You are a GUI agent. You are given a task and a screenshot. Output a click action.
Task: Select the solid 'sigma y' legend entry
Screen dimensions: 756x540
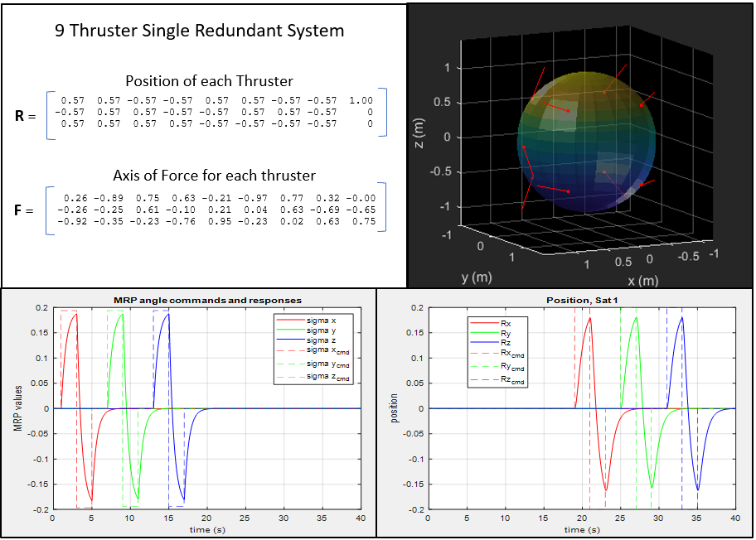[306, 330]
